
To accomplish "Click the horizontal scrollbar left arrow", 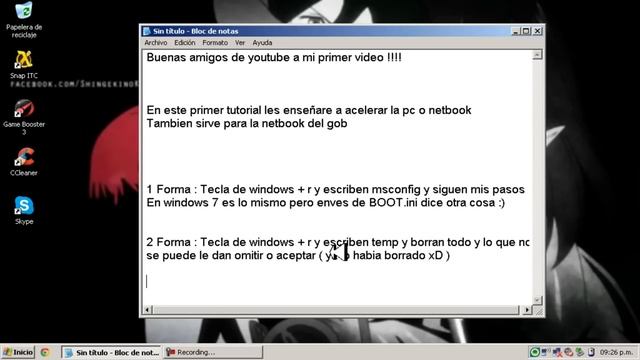I will (x=148, y=310).
